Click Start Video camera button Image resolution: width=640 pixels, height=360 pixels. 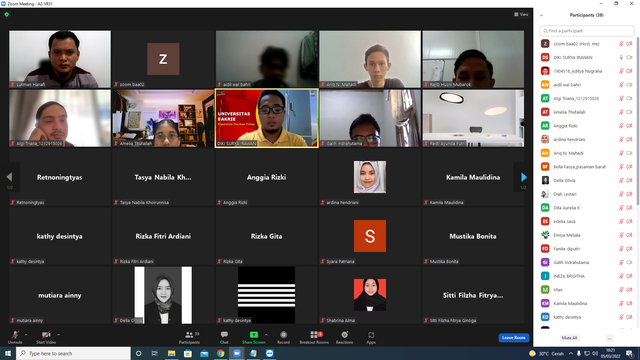pos(46,337)
